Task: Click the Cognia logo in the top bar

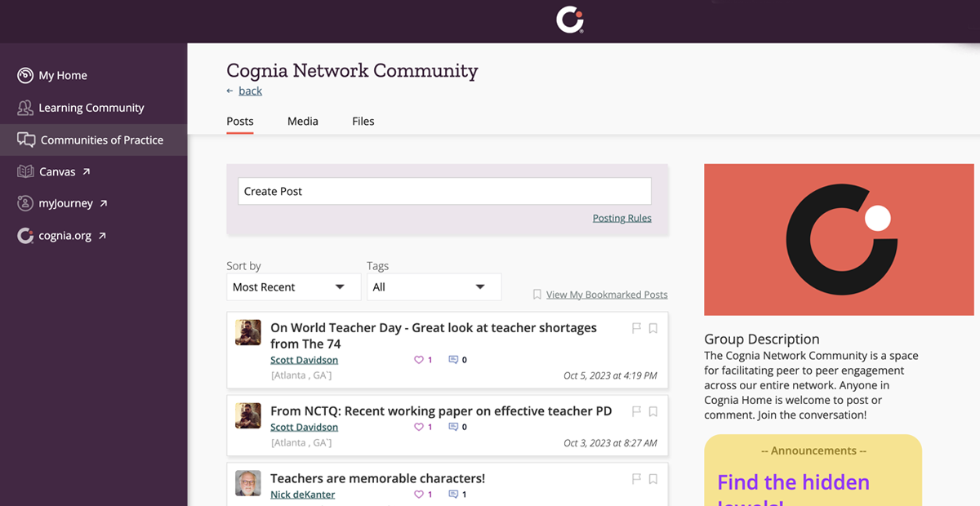Action: pyautogui.click(x=570, y=20)
